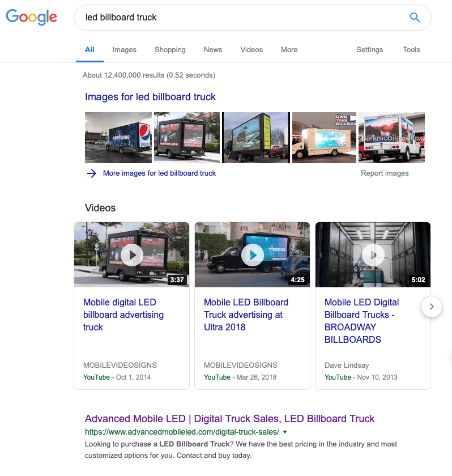This screenshot has height=476, width=452.
Task: Expand the advancedmobileled URL dropdown arrow
Action: [x=285, y=432]
